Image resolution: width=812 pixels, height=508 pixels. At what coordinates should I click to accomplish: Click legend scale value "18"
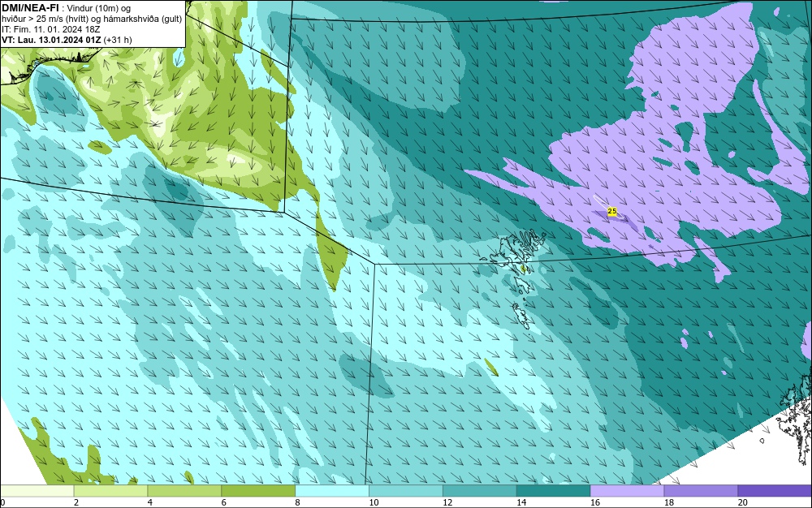tap(668, 502)
